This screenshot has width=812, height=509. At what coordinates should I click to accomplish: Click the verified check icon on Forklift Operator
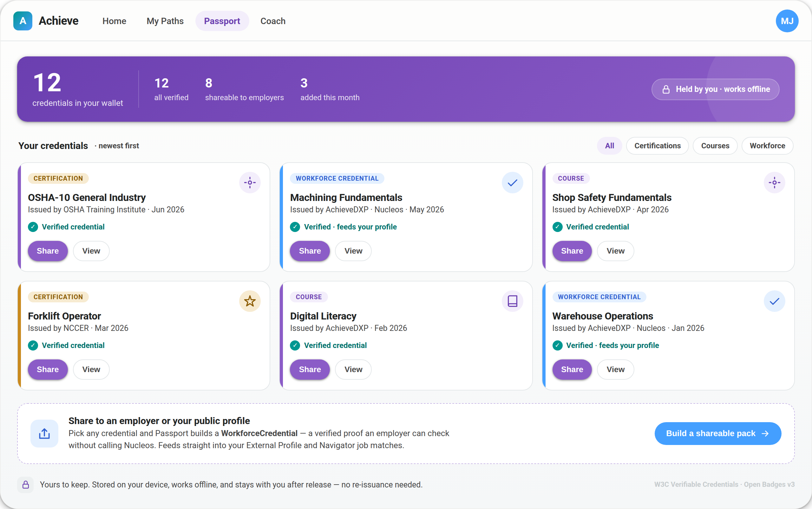pos(33,345)
